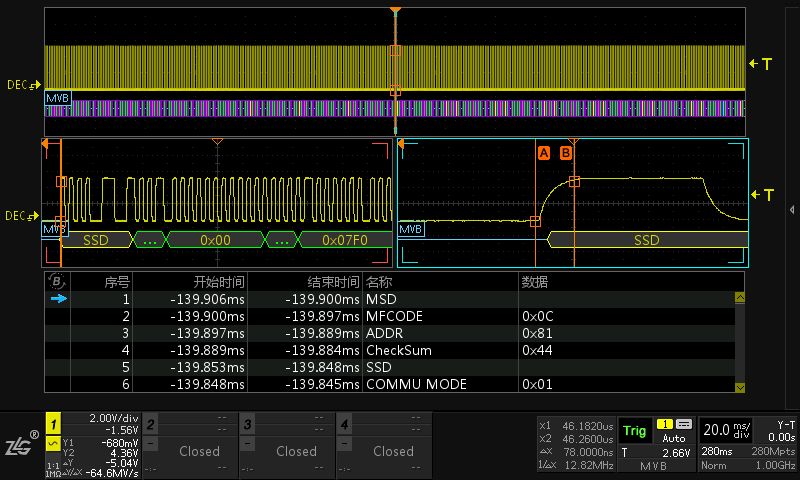This screenshot has width=800, height=480.
Task: Click the trigger source channel 1 yellow badge
Action: click(664, 424)
